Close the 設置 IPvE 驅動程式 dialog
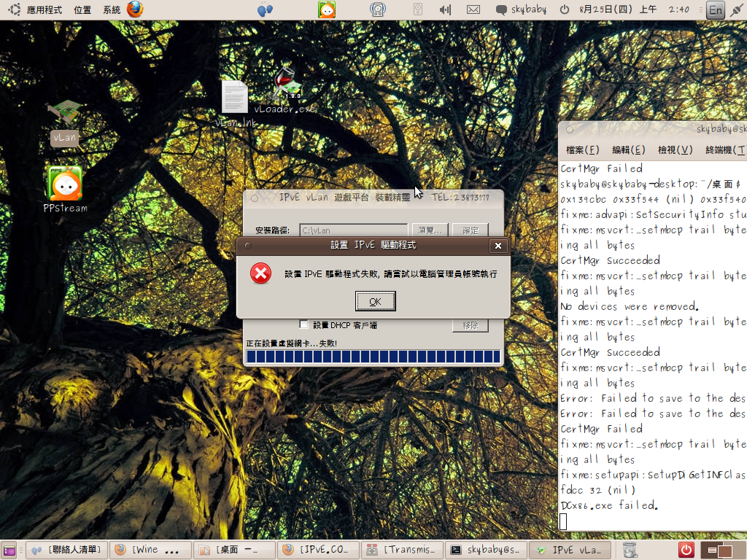Image resolution: width=747 pixels, height=560 pixels. click(x=498, y=246)
